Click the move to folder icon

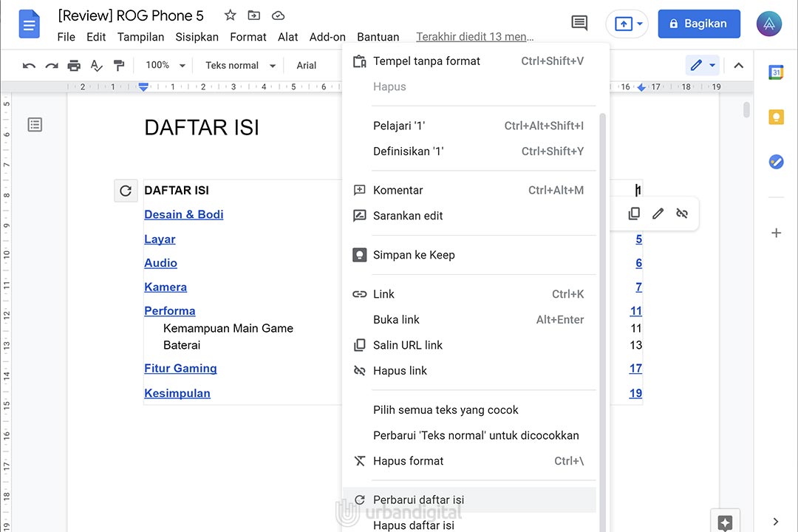[253, 16]
